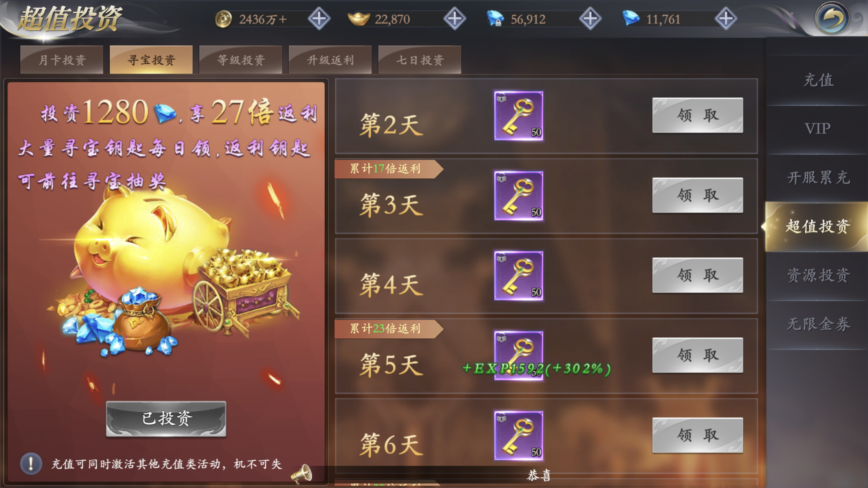The width and height of the screenshot is (868, 488).
Task: Click the round back arrow icon
Action: pyautogui.click(x=832, y=18)
